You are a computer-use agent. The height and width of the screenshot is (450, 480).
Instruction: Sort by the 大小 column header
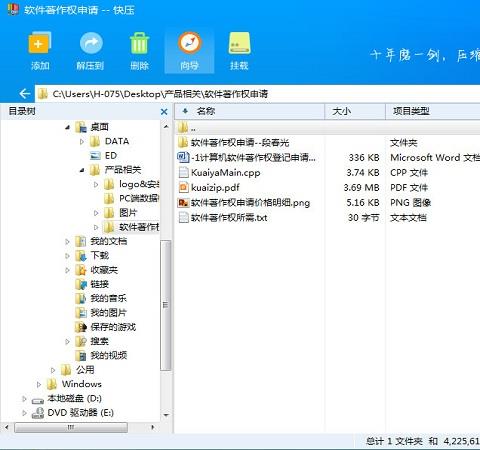(342, 111)
